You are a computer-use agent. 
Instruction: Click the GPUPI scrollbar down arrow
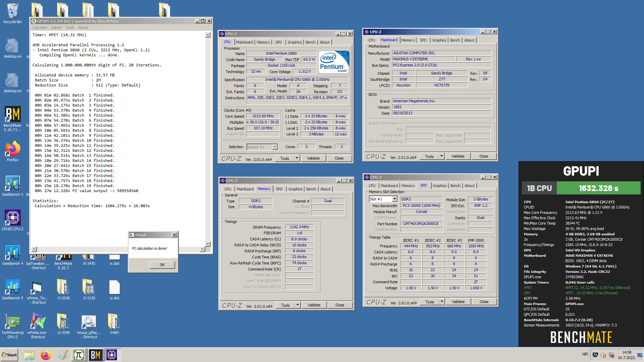pyautogui.click(x=208, y=244)
